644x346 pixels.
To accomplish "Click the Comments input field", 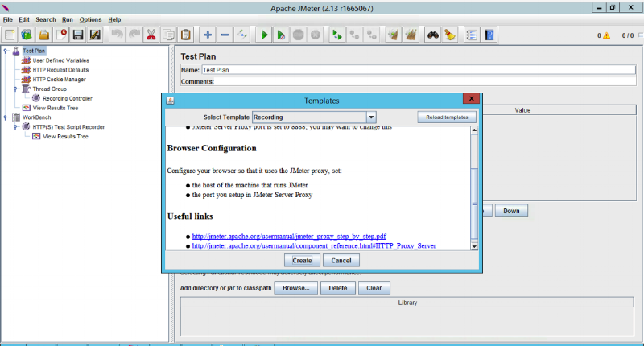I will [x=425, y=81].
